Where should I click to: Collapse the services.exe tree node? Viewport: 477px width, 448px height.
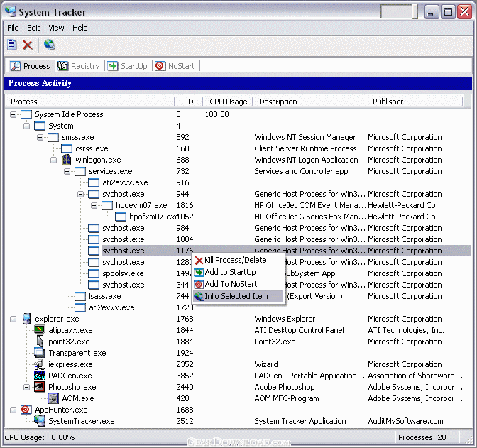point(67,171)
